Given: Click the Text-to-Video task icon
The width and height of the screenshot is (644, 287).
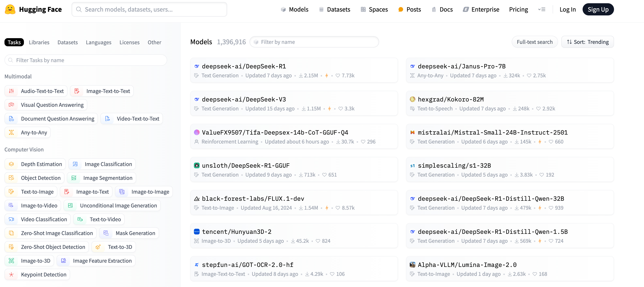Looking at the screenshot, I should [80, 219].
